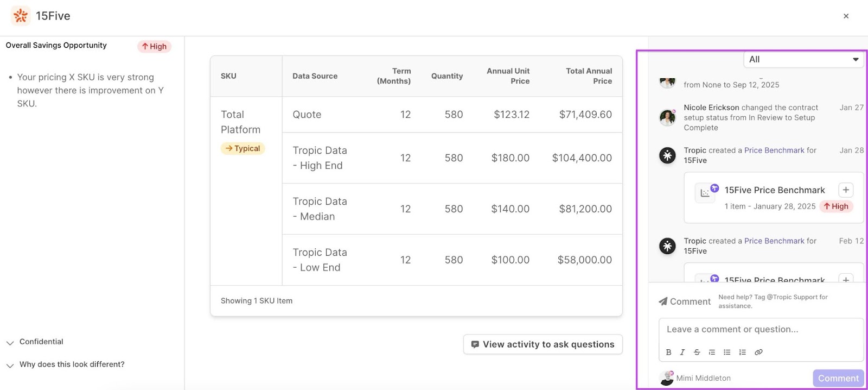This screenshot has width=868, height=390.
Task: Click Nicole Erickson's name in activity
Action: pos(711,108)
